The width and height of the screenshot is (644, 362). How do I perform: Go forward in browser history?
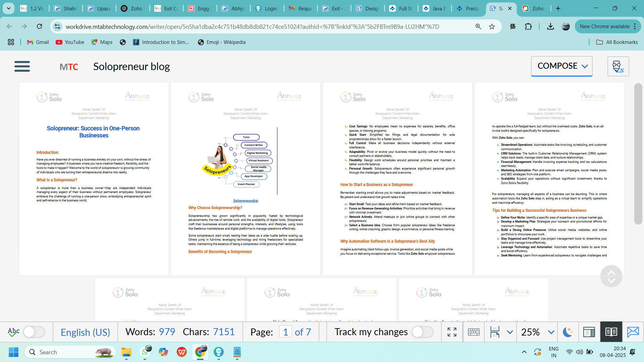click(x=24, y=26)
